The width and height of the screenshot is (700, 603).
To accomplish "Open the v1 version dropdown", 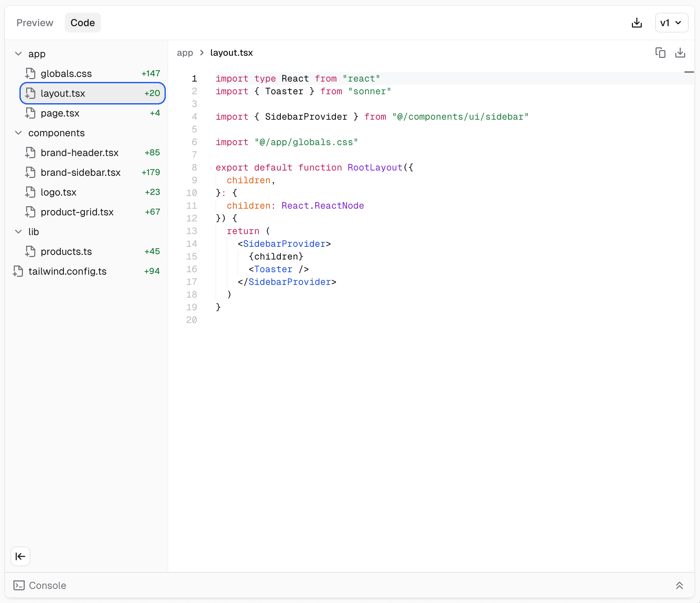I will [x=671, y=23].
